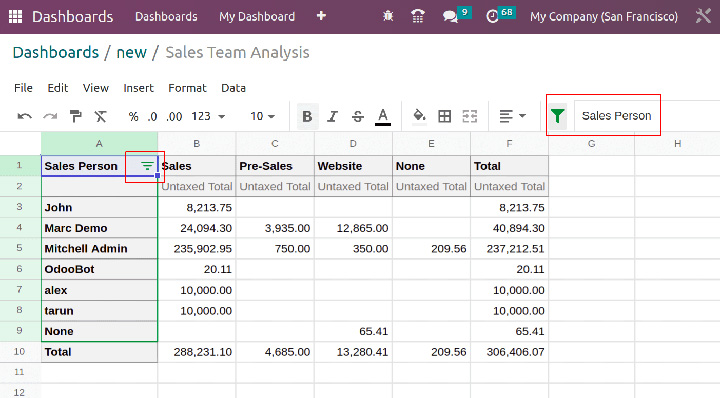Viewport: 720px width, 398px height.
Task: Toggle bold formatting
Action: click(x=307, y=117)
